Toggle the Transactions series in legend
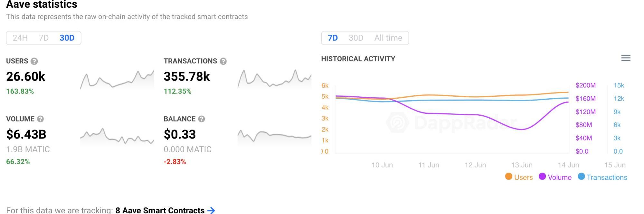This screenshot has width=644, height=214. point(602,177)
